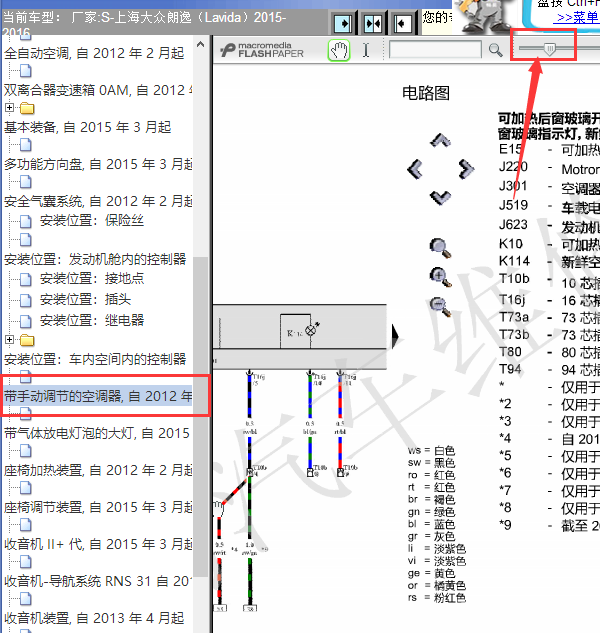Click the 当前车型 Lavida header text

(145, 25)
